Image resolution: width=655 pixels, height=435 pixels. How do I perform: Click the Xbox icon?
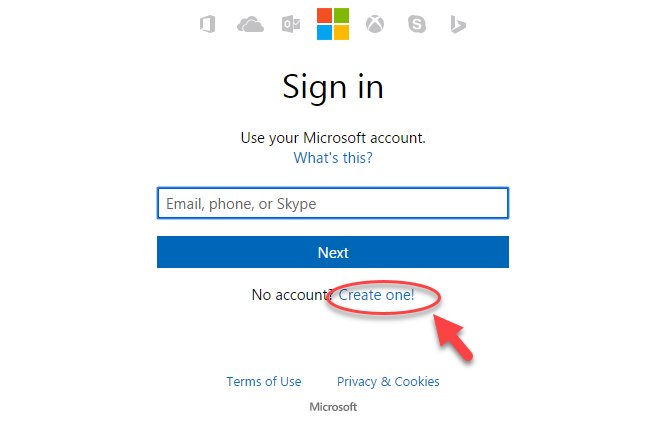[x=375, y=24]
